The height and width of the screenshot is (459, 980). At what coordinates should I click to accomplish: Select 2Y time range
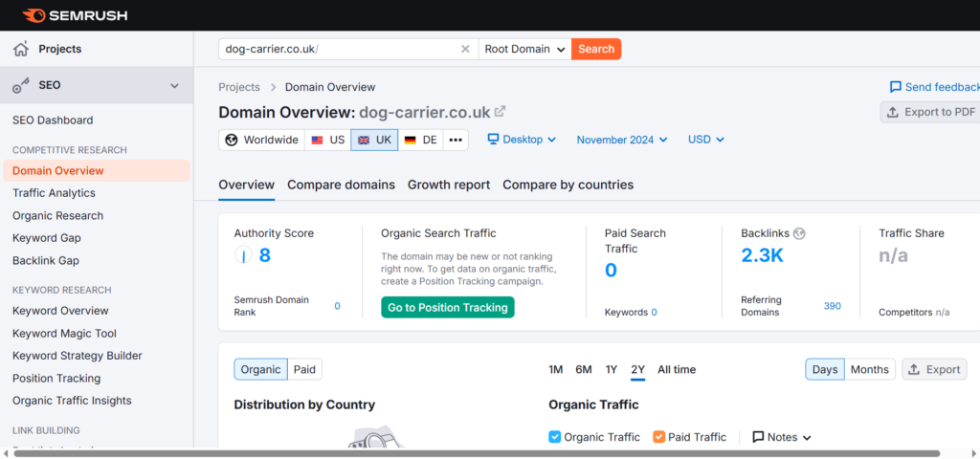[x=637, y=370]
